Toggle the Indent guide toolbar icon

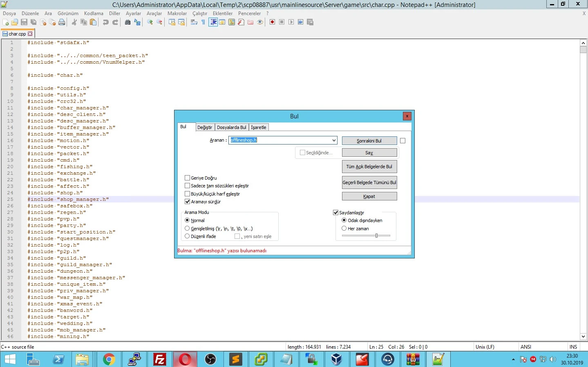click(x=213, y=22)
